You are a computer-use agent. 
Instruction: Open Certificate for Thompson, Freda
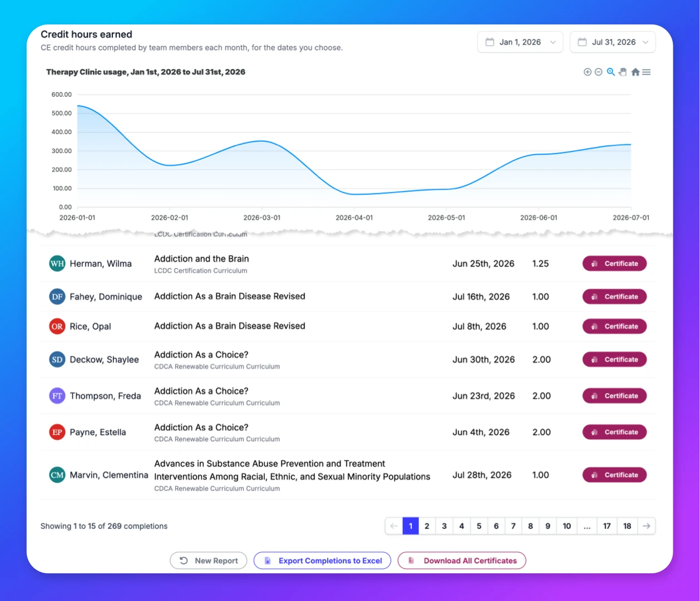614,396
